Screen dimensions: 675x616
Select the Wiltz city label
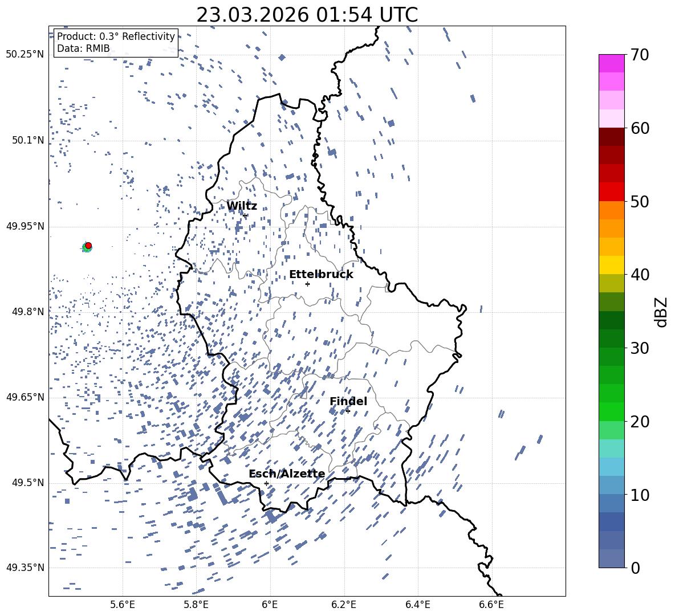pyautogui.click(x=242, y=206)
